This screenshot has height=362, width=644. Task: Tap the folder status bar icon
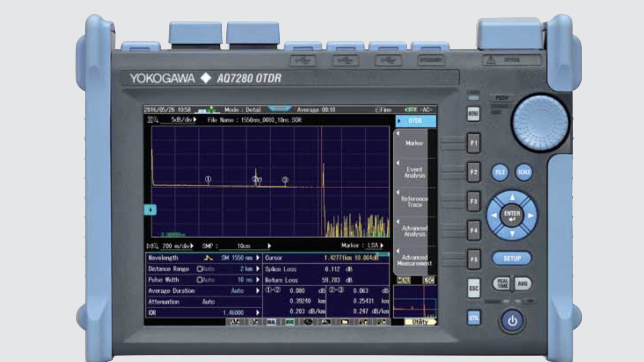[x=345, y=322]
